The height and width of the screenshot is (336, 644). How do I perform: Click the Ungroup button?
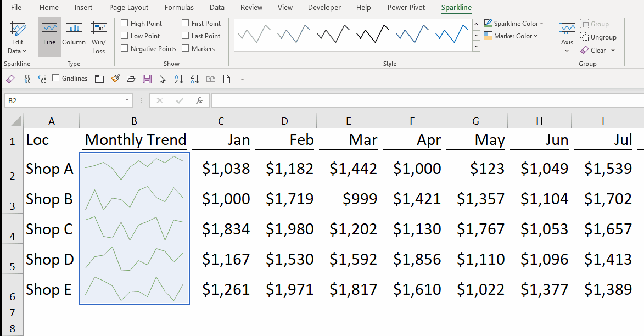[x=598, y=37]
